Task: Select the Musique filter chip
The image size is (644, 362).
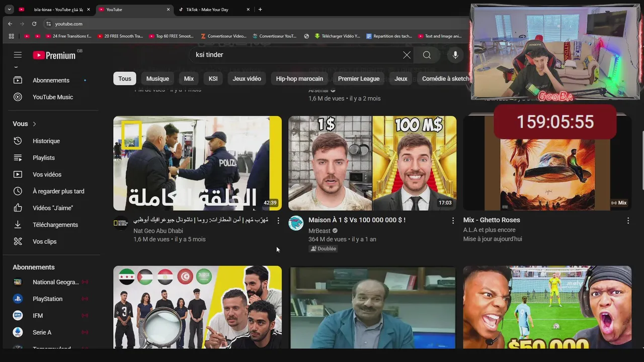Action: [157, 78]
